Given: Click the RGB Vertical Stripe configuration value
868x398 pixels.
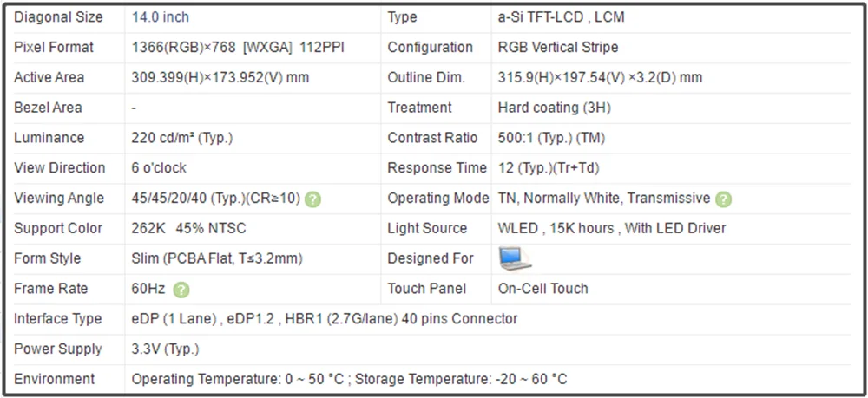Looking at the screenshot, I should coord(558,48).
